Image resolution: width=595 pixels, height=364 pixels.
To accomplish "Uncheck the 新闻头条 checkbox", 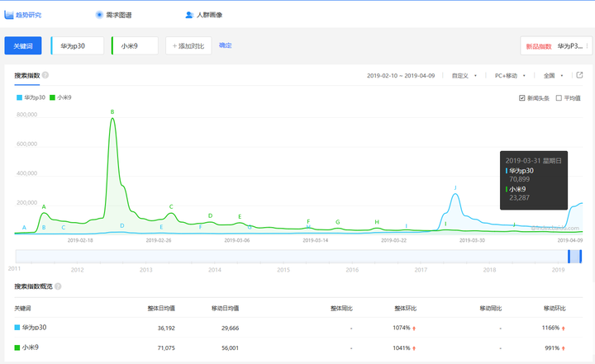I will 521,98.
